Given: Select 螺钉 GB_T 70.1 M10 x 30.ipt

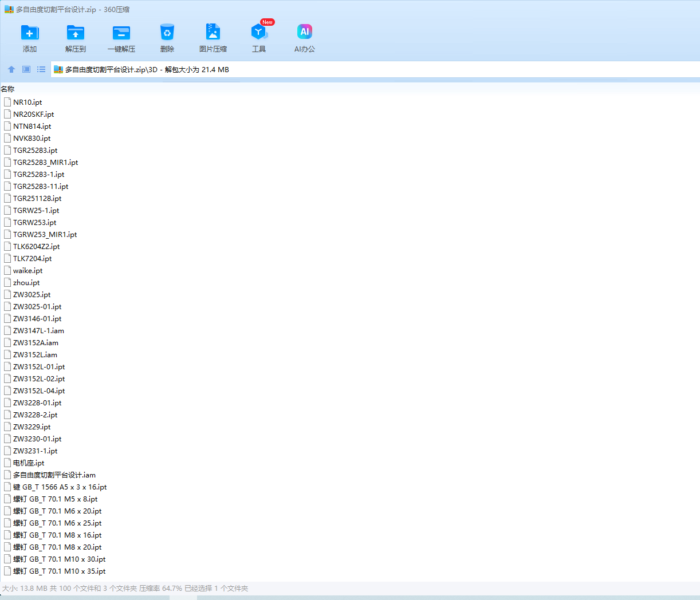Looking at the screenshot, I should click(60, 559).
